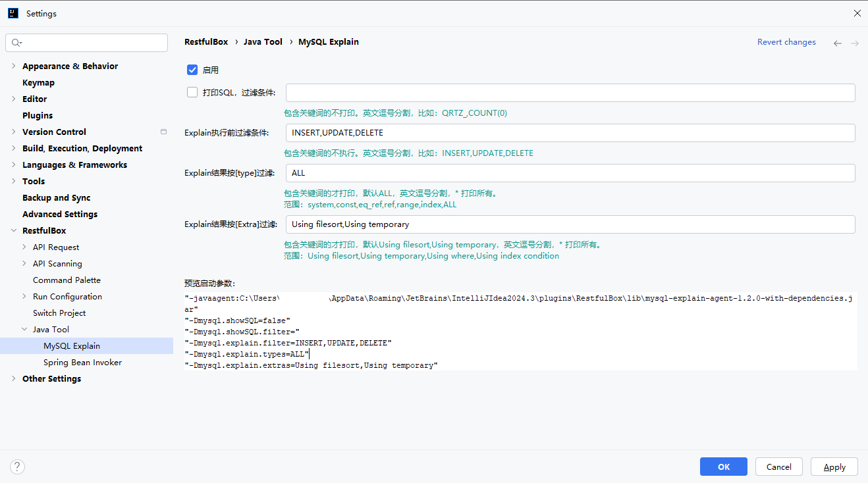The image size is (868, 483).
Task: Click the hint listing system,const,eq_ref range
Action: pyautogui.click(x=370, y=205)
